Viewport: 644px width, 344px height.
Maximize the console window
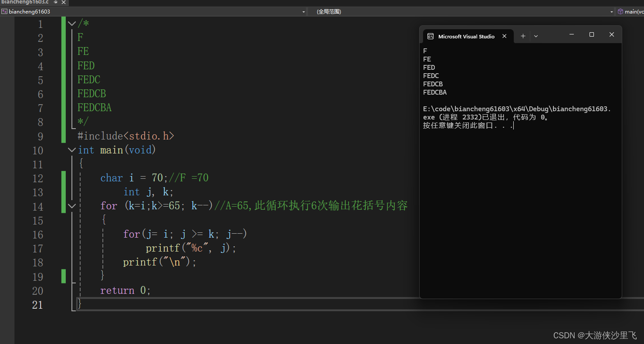(592, 34)
